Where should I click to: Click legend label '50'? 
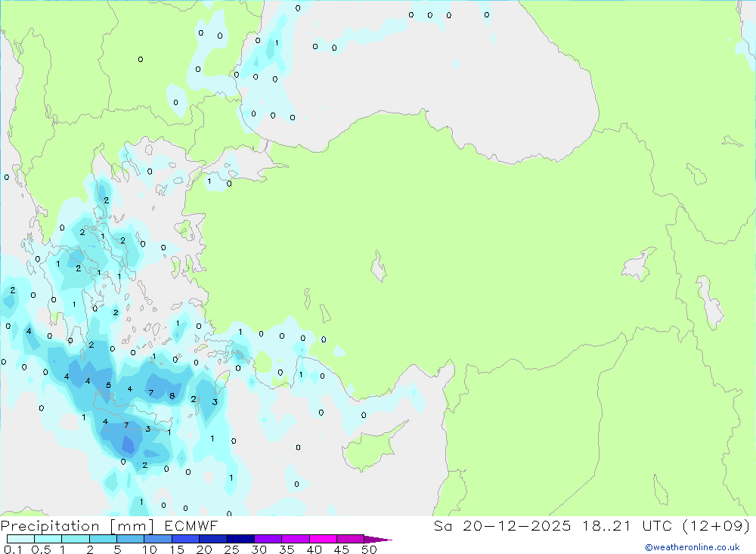click(369, 549)
